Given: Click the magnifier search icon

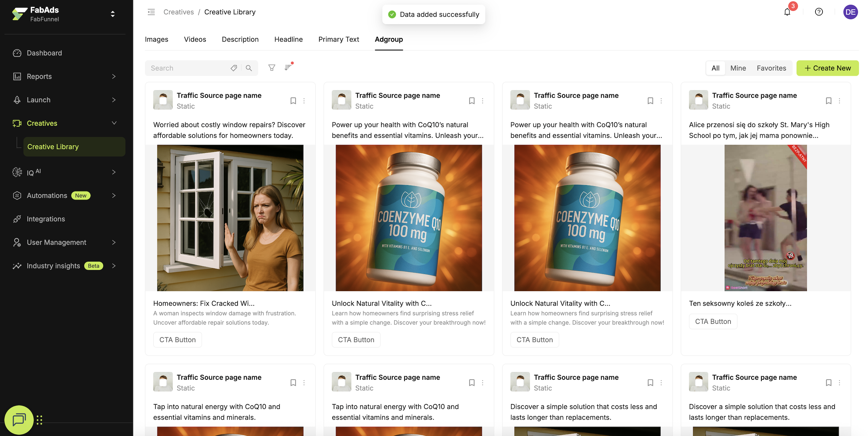Looking at the screenshot, I should click(x=249, y=68).
